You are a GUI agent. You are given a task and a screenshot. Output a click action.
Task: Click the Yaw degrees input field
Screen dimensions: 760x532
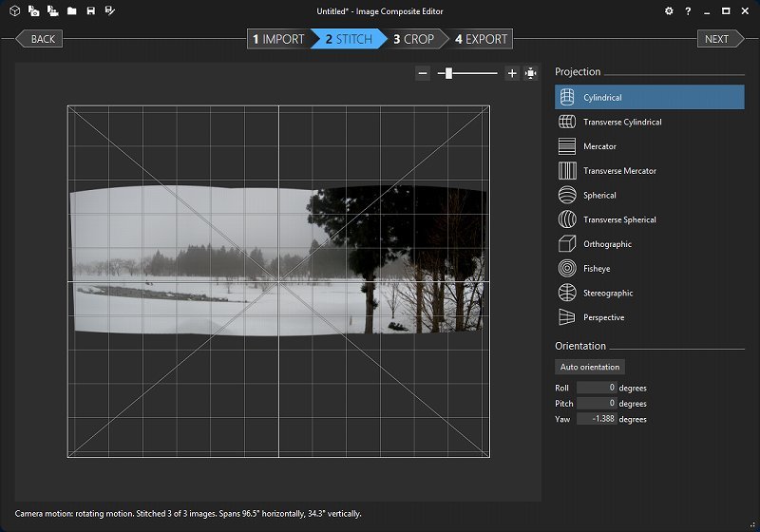click(x=597, y=419)
